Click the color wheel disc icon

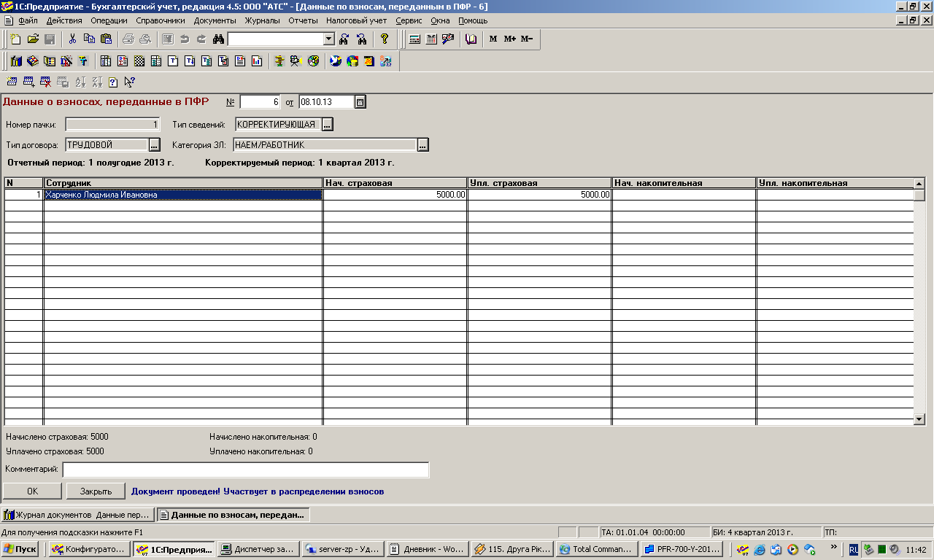coord(313,61)
